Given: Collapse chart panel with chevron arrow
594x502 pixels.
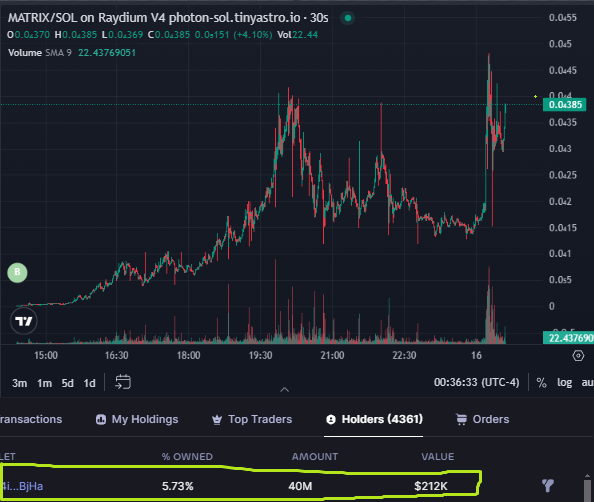Looking at the screenshot, I should pos(284,389).
